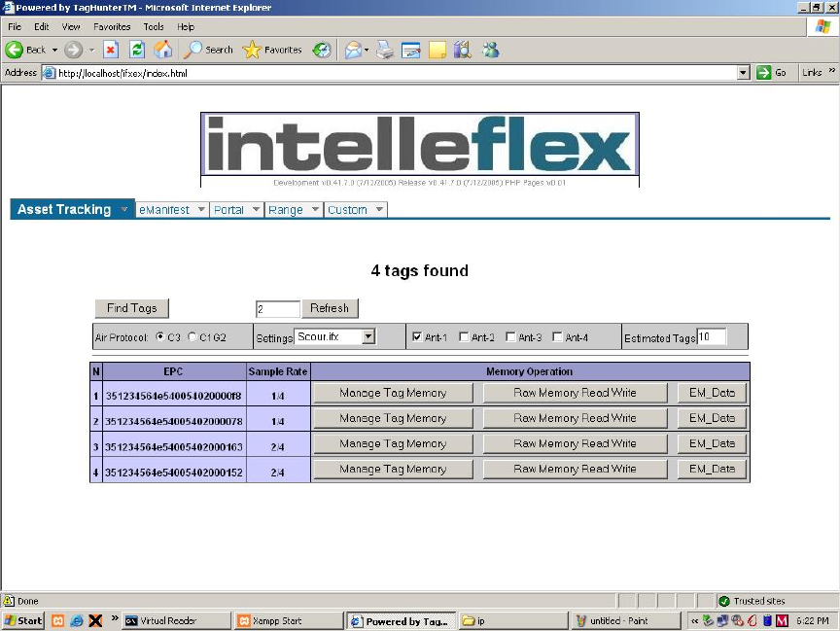Click the Research books icon
This screenshot has width=840, height=631.
pyautogui.click(x=463, y=50)
